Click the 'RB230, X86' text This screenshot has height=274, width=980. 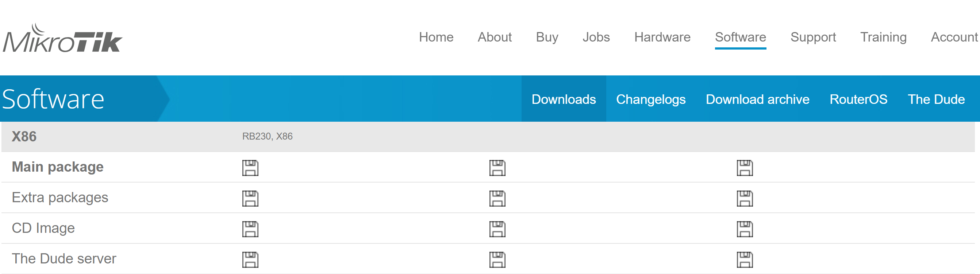268,136
